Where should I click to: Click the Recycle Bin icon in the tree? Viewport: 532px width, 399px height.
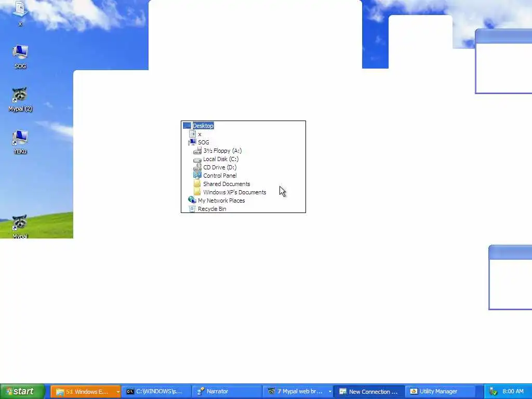(x=192, y=209)
